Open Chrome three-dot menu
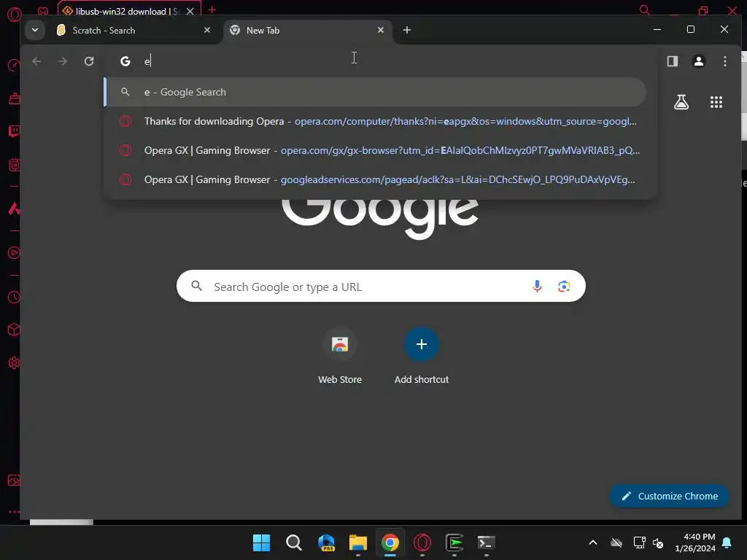 725,61
